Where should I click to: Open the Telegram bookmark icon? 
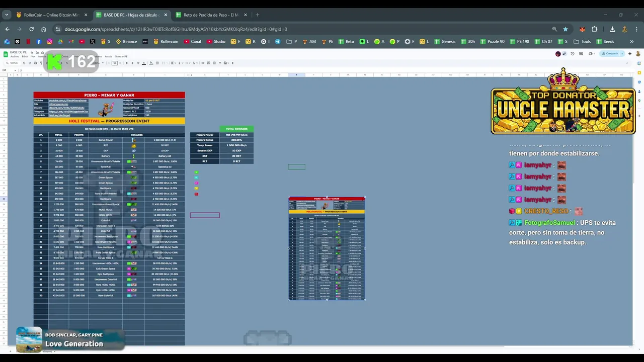pos(278,41)
